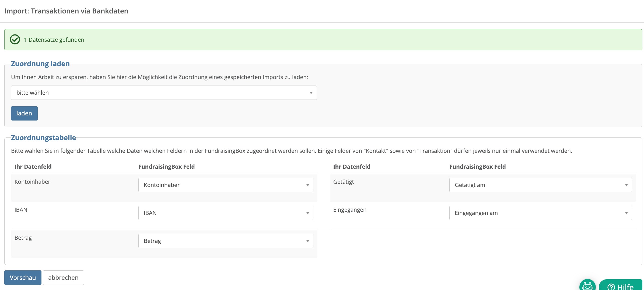Click the dropdown arrow of 'bitte wählen'
The image size is (644, 290).
(311, 93)
